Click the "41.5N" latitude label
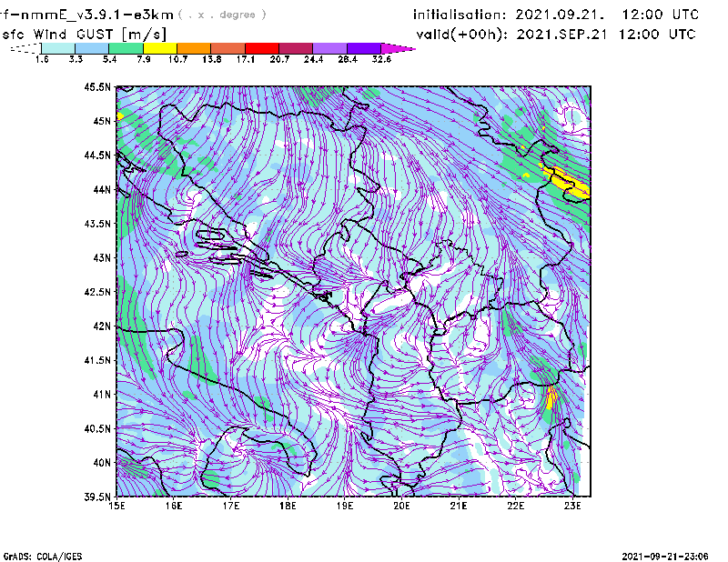Image resolution: width=728 pixels, height=562 pixels. point(98,360)
